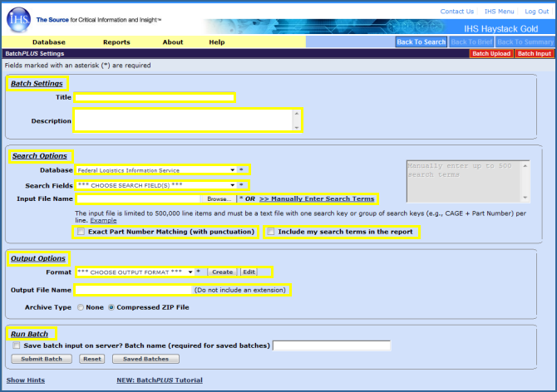Click the Contact Us link
Viewport: 557px width, 392px height.
[x=457, y=12]
